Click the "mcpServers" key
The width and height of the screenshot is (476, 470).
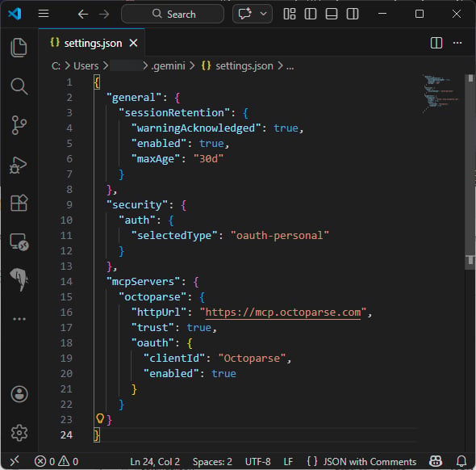143,282
